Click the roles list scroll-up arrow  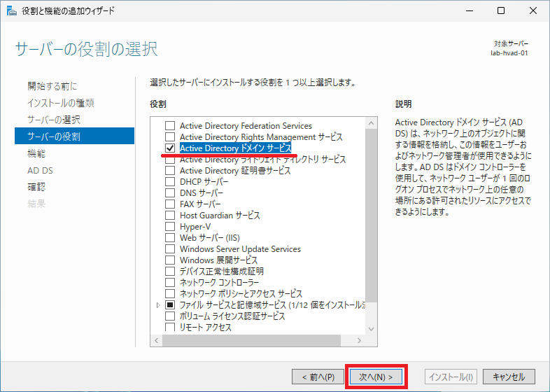tap(371, 123)
